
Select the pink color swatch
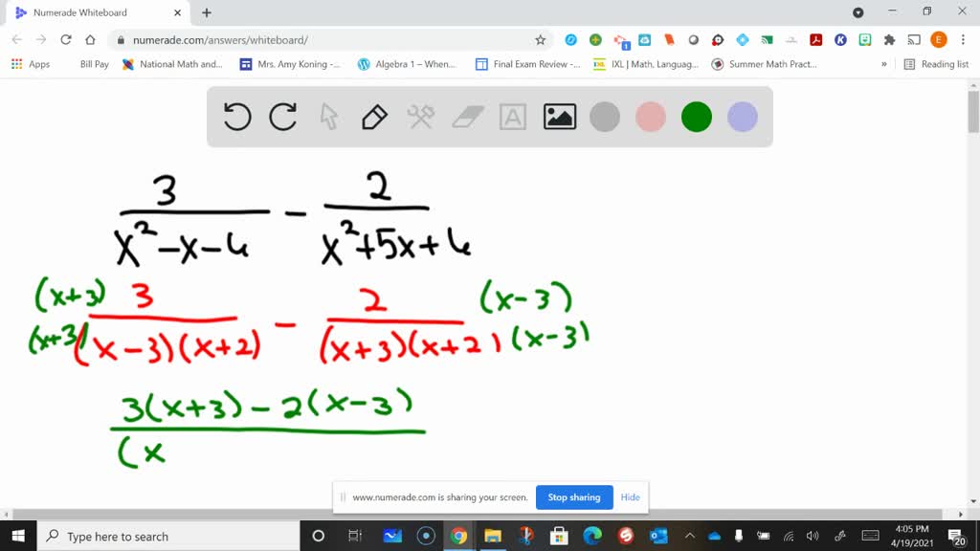pos(650,116)
